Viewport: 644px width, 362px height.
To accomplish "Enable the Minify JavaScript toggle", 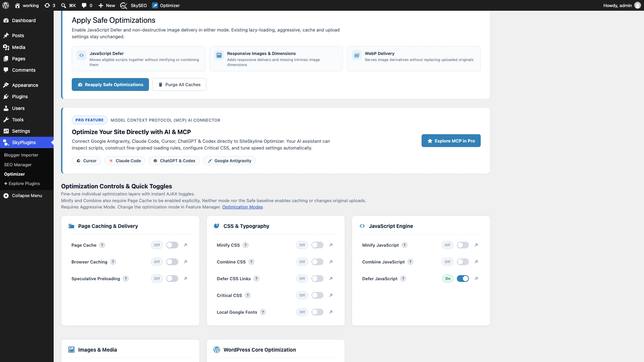I will [x=463, y=245].
